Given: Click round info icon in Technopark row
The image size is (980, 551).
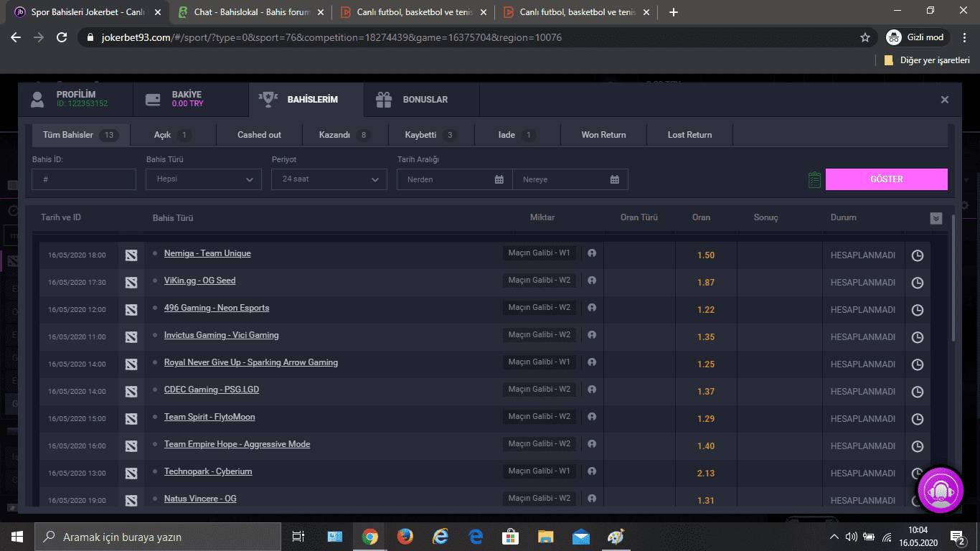Looking at the screenshot, I should coord(592,471).
